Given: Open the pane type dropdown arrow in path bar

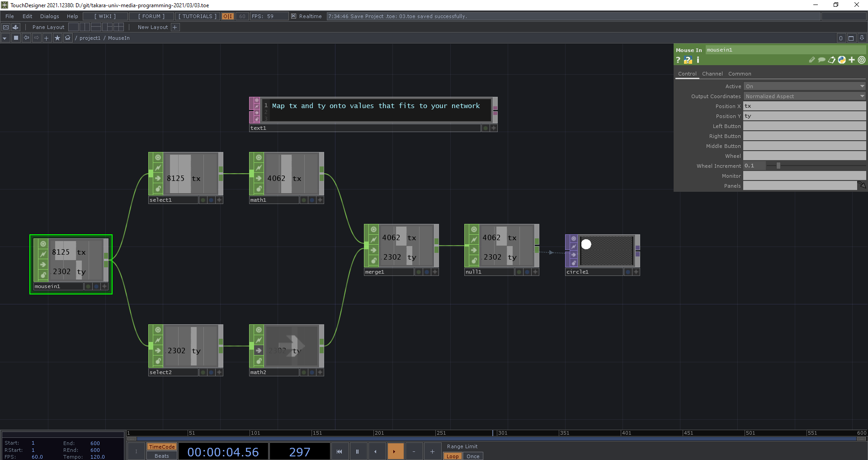Looking at the screenshot, I should tap(5, 38).
